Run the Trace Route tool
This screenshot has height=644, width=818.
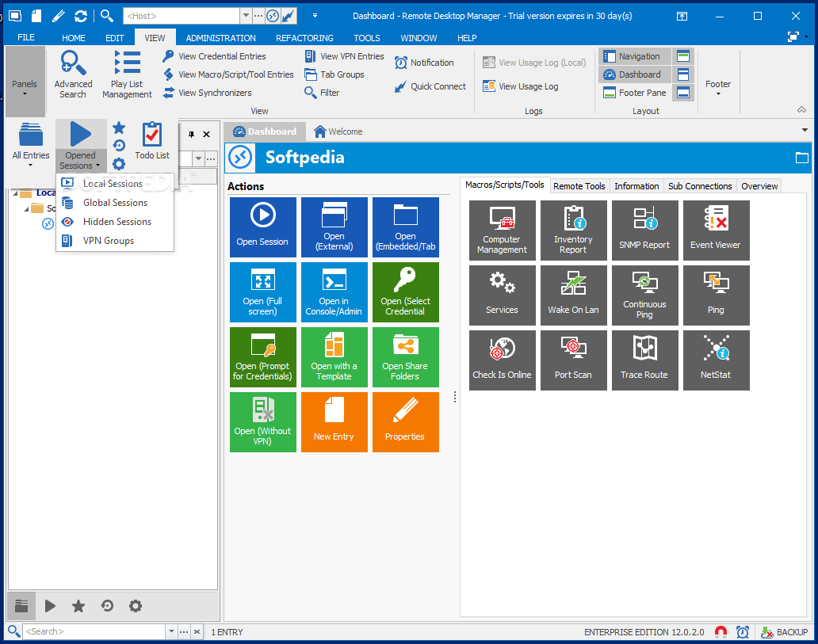[x=645, y=360]
